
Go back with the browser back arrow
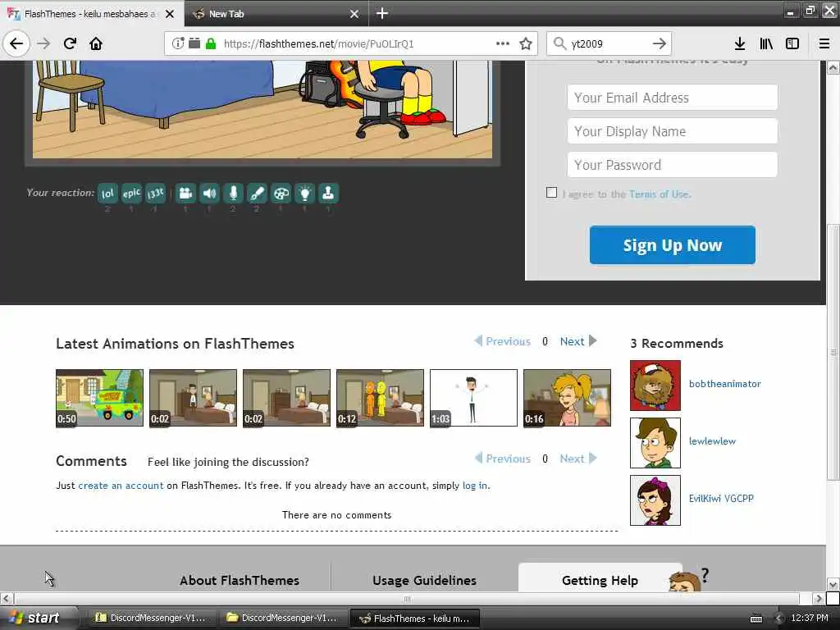click(16, 43)
